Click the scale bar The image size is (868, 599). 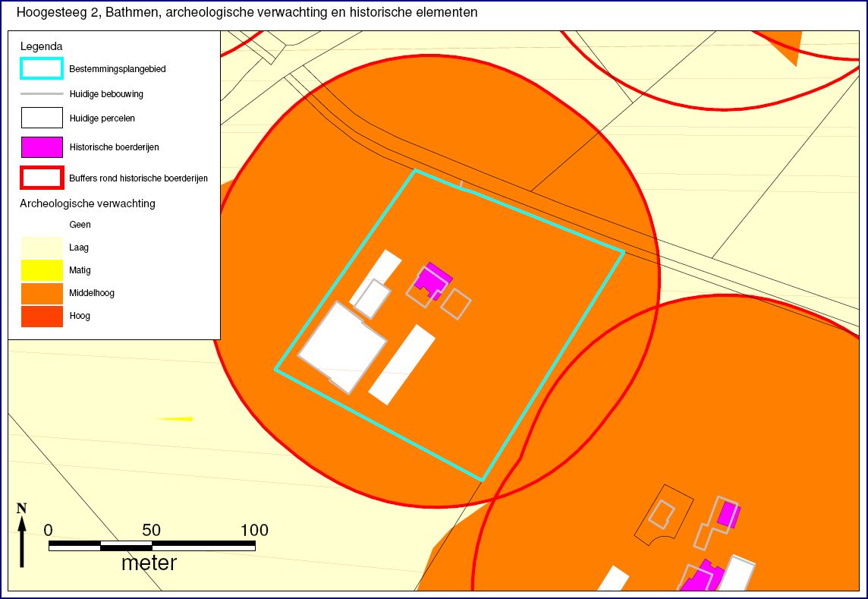(153, 546)
